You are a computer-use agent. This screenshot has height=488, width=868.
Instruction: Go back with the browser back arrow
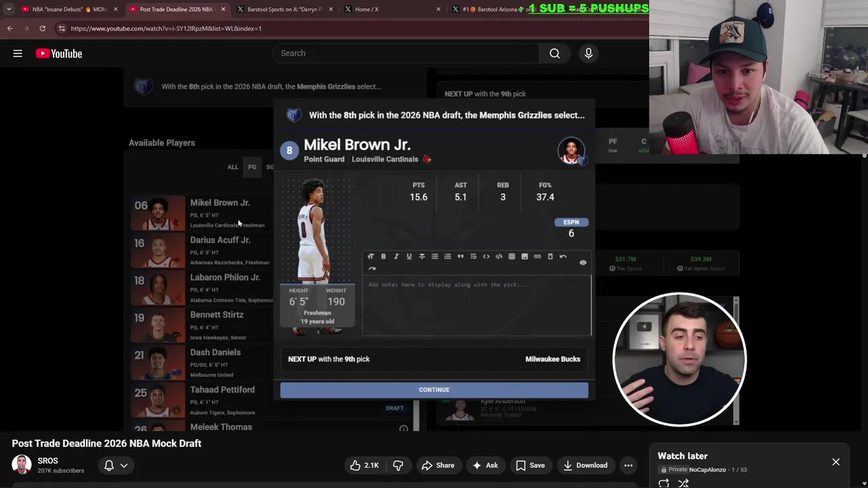coord(9,28)
